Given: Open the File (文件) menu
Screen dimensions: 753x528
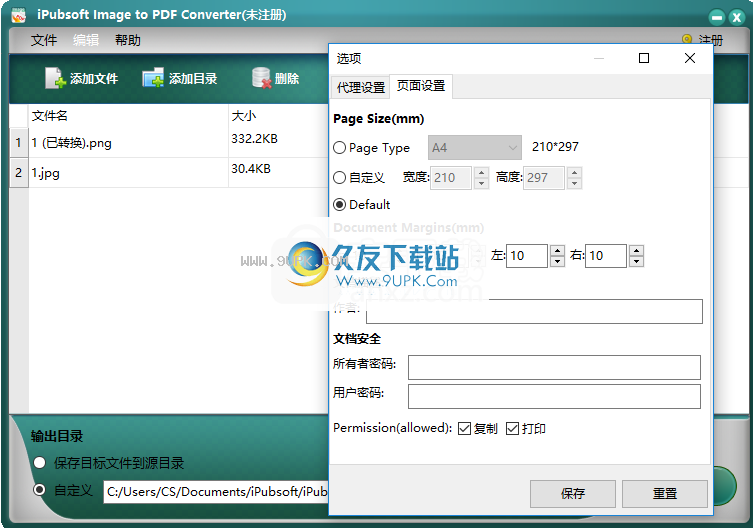Looking at the screenshot, I should point(44,40).
